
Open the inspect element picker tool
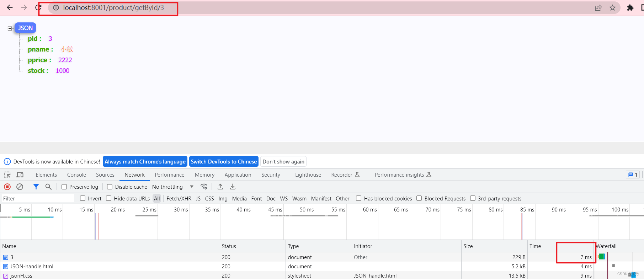(x=7, y=175)
